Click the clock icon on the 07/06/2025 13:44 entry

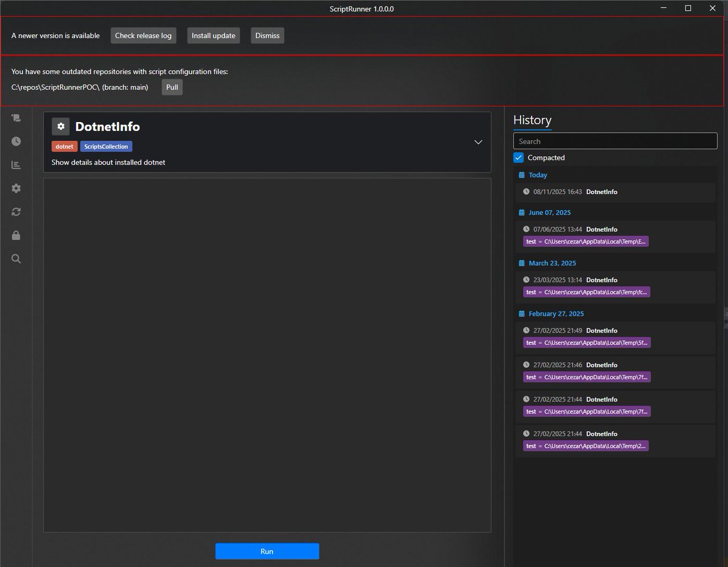click(x=527, y=229)
